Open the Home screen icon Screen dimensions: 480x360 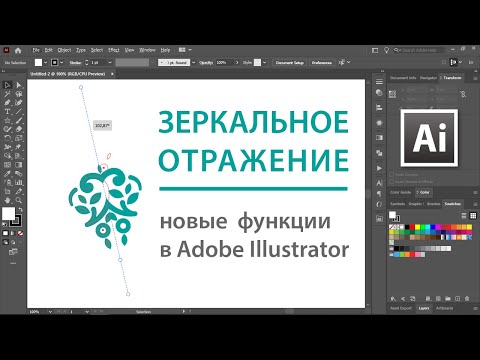tap(18, 50)
